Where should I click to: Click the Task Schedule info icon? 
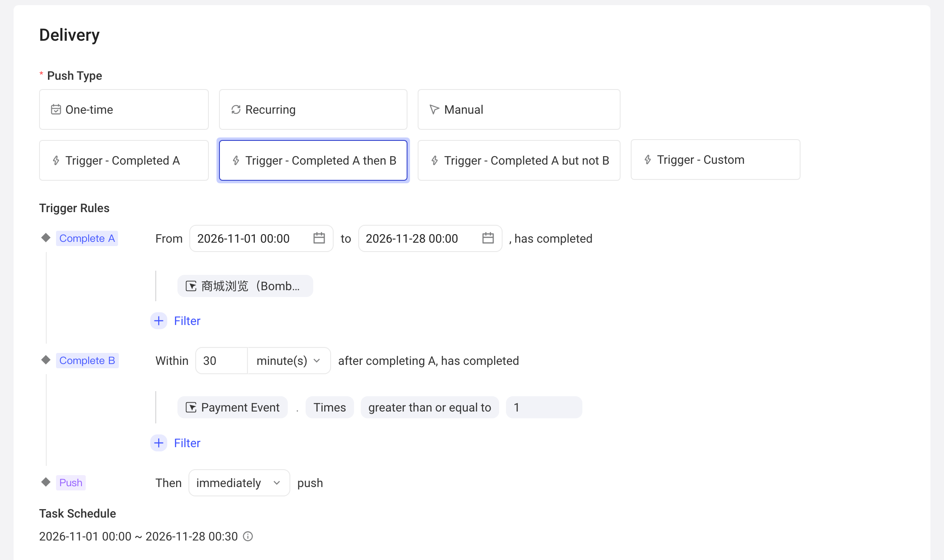[248, 537]
